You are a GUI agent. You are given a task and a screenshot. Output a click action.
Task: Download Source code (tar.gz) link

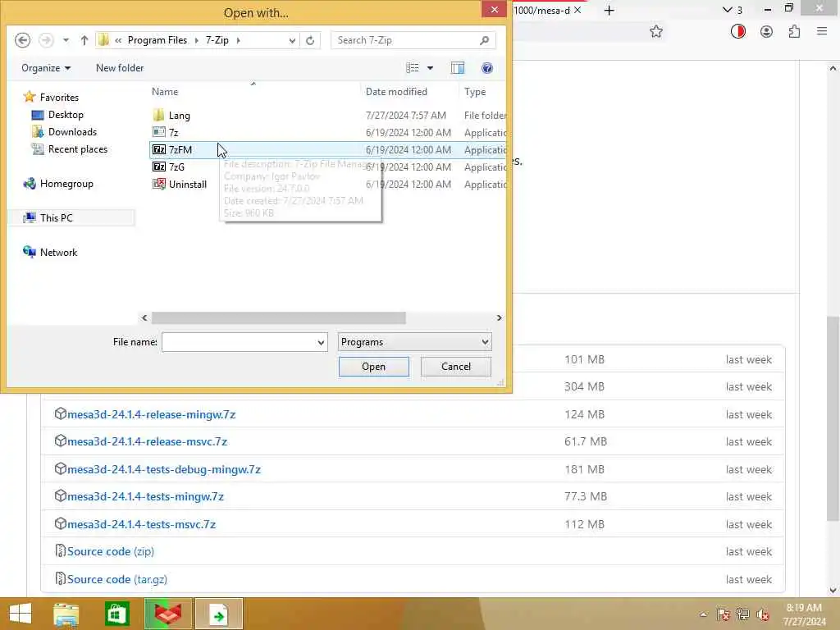click(x=117, y=579)
